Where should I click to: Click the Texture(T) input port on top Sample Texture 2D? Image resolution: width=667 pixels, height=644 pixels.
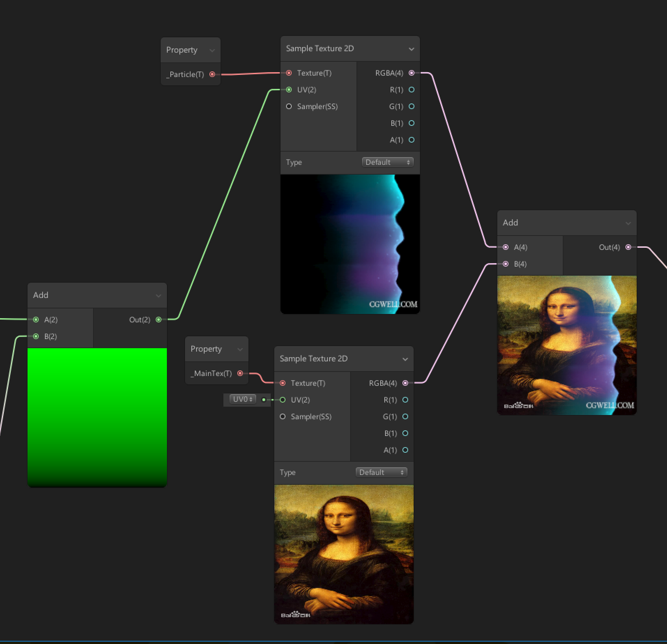pyautogui.click(x=289, y=73)
